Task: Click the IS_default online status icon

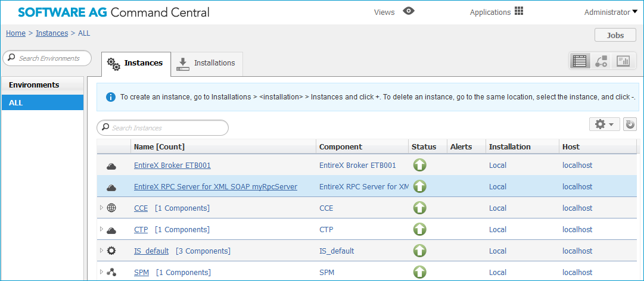Action: click(419, 251)
